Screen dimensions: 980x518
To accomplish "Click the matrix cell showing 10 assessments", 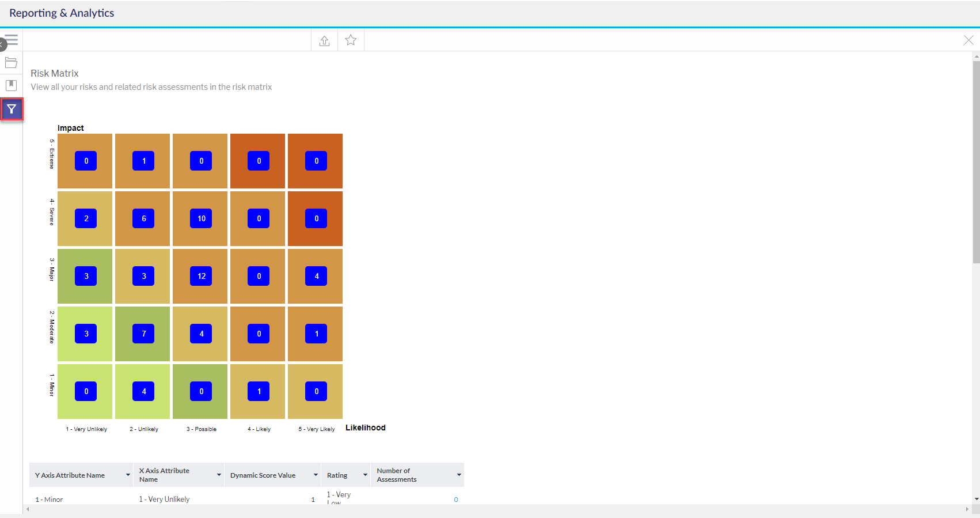I will click(x=201, y=218).
